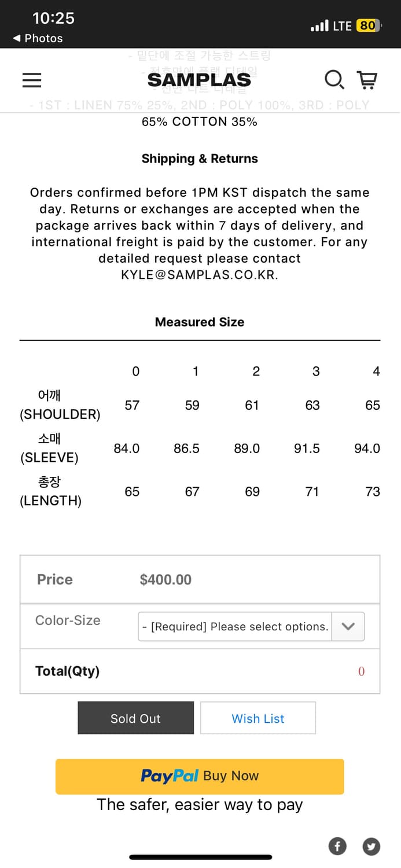Tap the Measured Size heading
The width and height of the screenshot is (401, 868).
(200, 322)
